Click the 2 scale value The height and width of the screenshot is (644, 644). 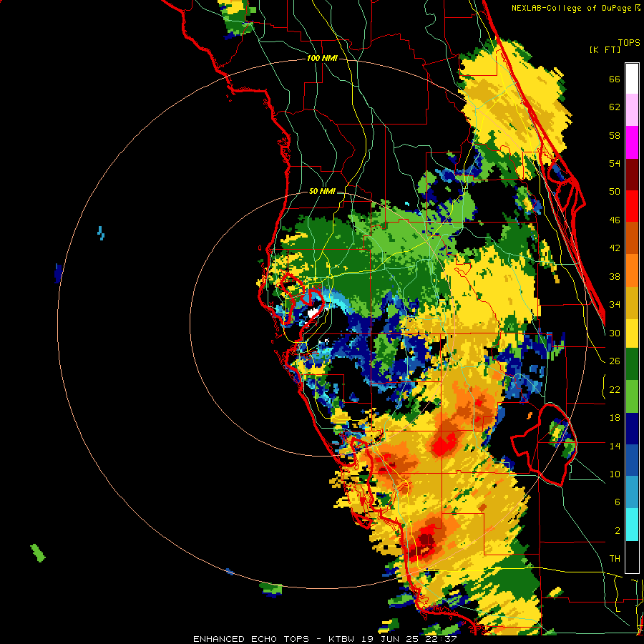tap(618, 531)
